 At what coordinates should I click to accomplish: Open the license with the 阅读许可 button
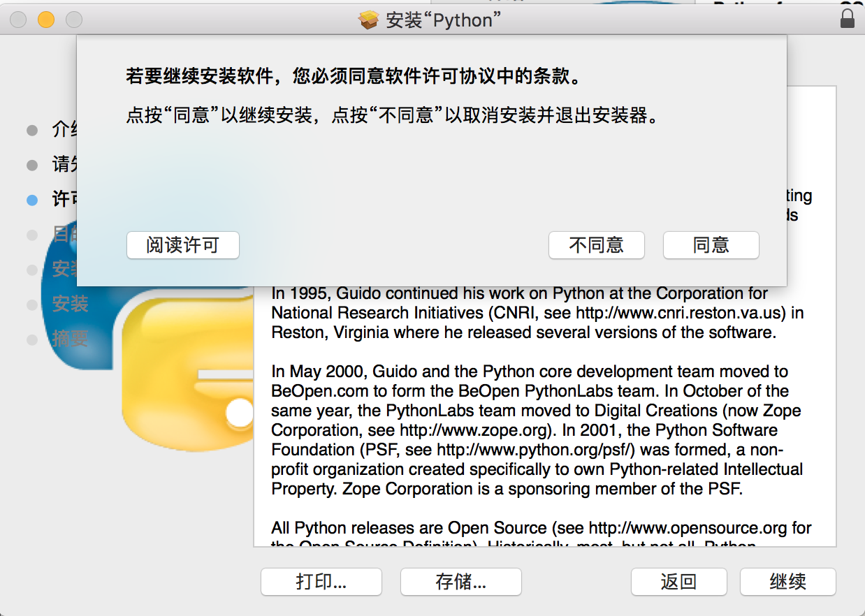(182, 245)
